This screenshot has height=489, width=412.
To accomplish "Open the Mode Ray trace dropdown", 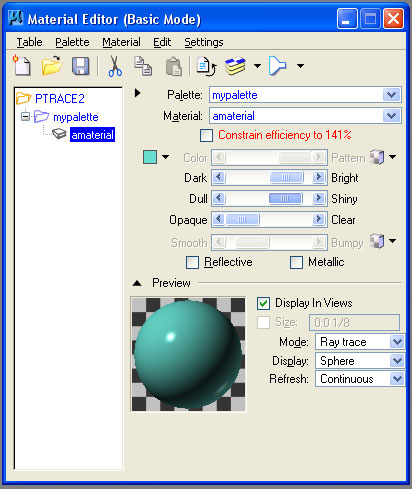I will pyautogui.click(x=397, y=342).
